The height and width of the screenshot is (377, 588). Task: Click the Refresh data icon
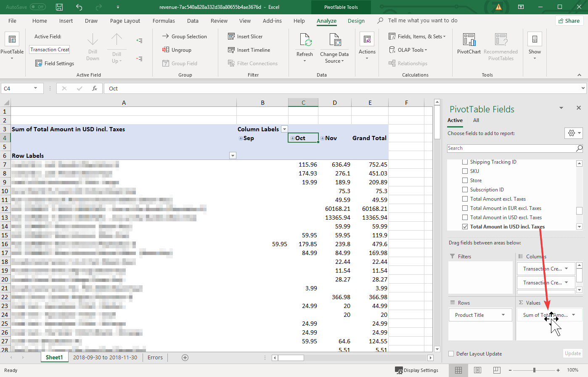[305, 40]
